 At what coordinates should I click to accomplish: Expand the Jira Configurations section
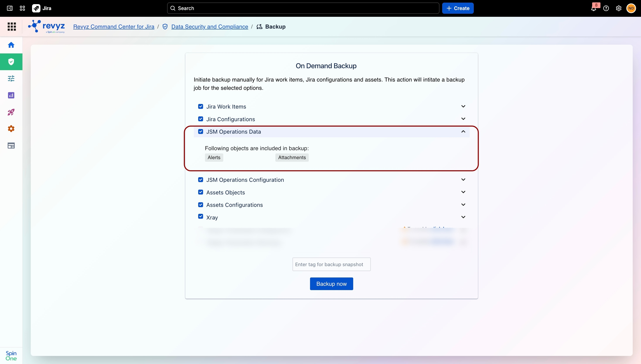(463, 119)
